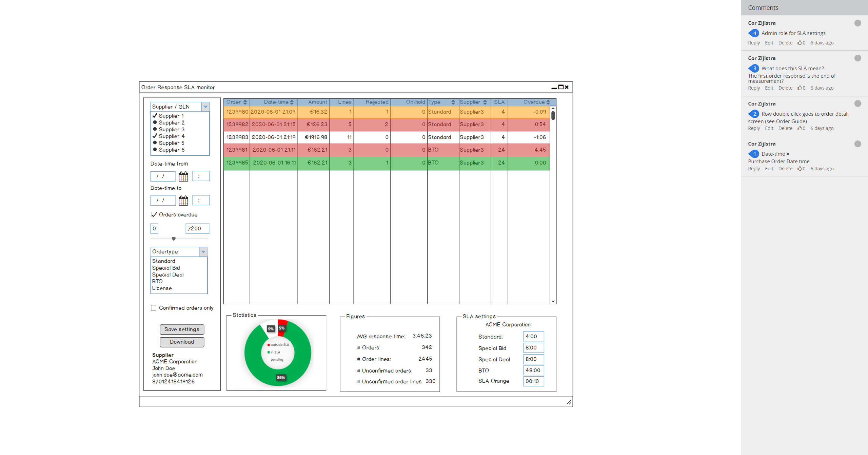Screen dimensions: 868x455
Task: Uncheck the Orders overdue checkbox
Action: click(154, 214)
